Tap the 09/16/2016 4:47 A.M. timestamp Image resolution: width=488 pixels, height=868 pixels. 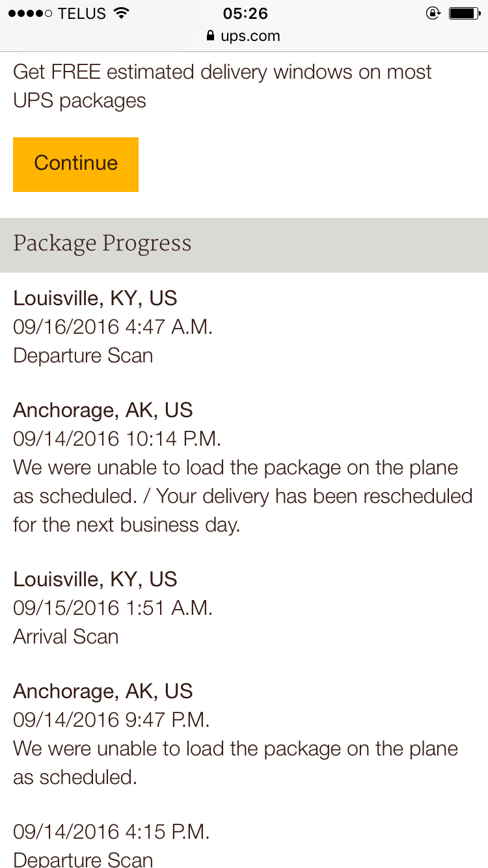(113, 327)
